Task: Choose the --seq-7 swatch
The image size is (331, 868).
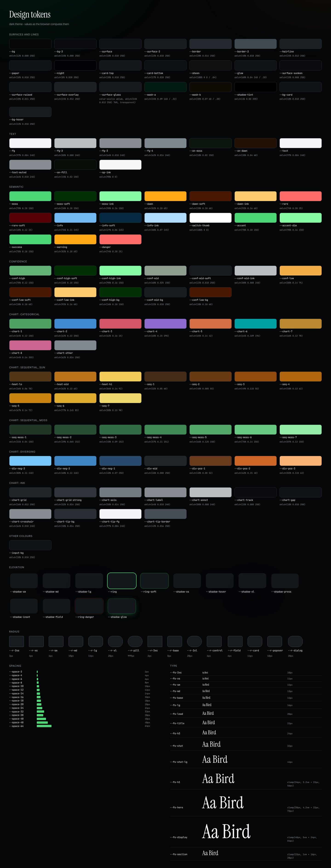Action: (x=120, y=398)
